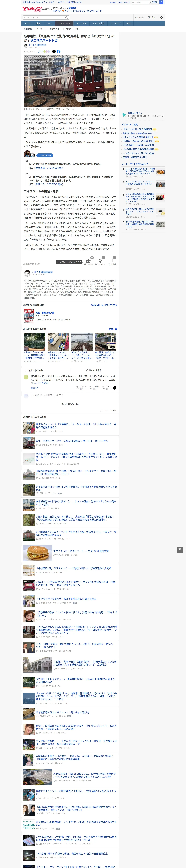Share the article on X

point(54,52)
